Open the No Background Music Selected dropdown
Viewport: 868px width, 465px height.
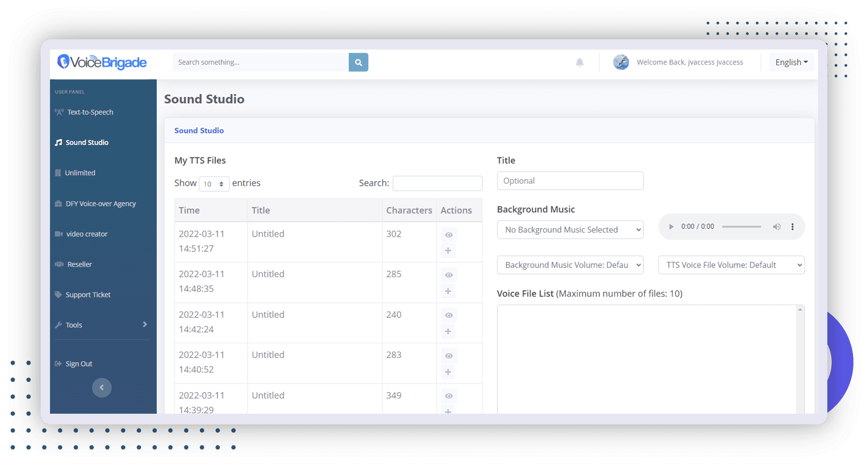click(570, 230)
